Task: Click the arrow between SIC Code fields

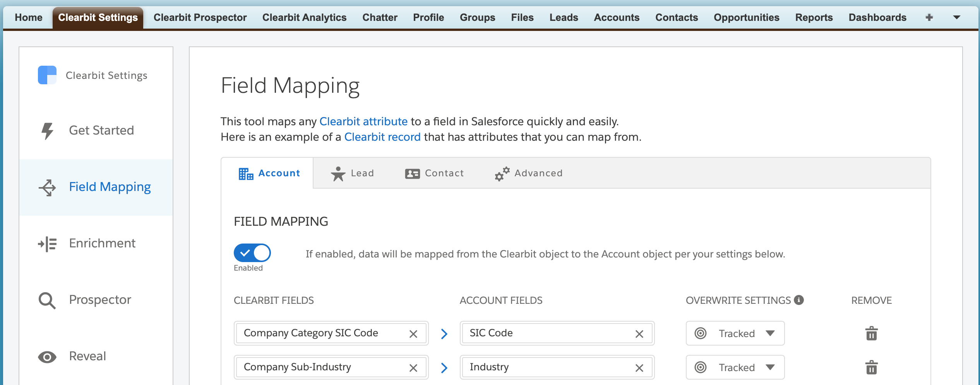Action: 444,334
